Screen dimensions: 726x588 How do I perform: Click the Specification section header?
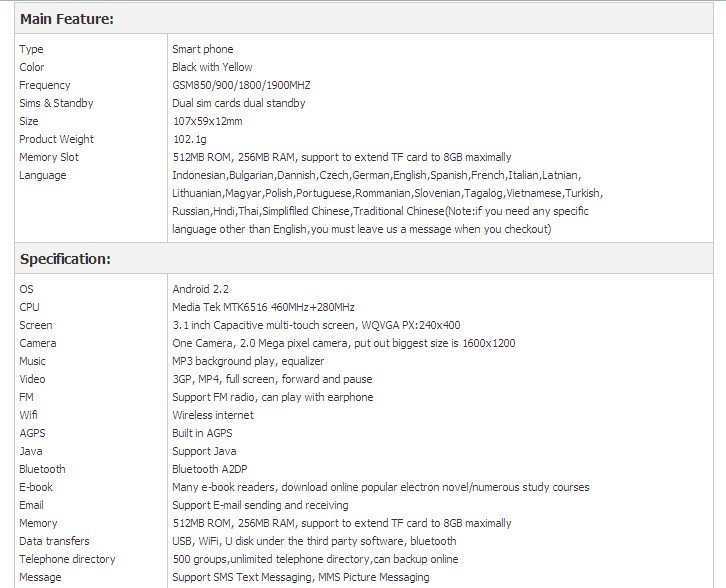coord(65,259)
